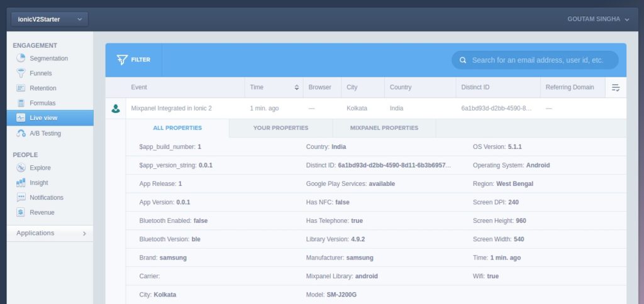The height and width of the screenshot is (304, 644).
Task: Click the Live view pulse icon
Action: pyautogui.click(x=21, y=117)
